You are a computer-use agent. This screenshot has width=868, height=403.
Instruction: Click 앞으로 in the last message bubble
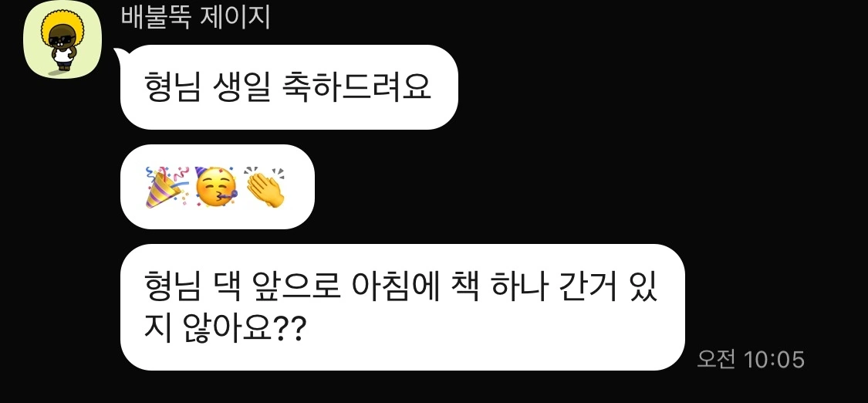click(296, 286)
